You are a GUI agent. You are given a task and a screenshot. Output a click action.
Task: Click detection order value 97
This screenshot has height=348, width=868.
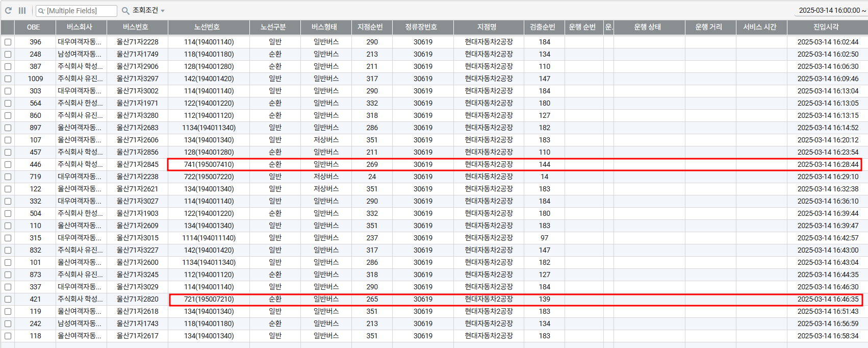tap(545, 238)
